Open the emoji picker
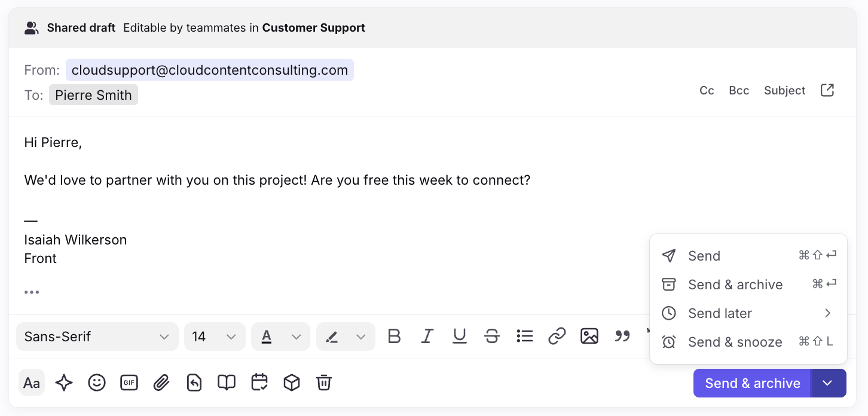The height and width of the screenshot is (416, 868). tap(97, 383)
